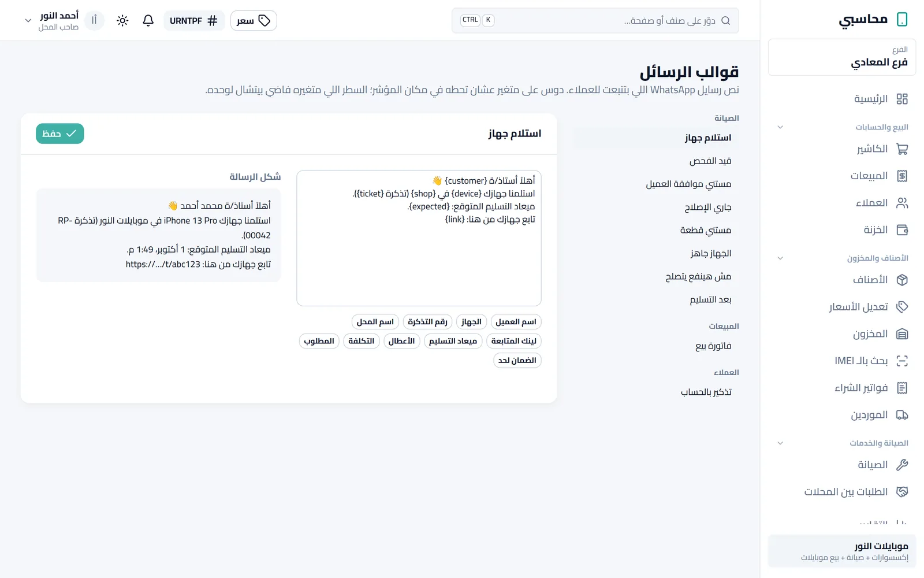Viewport: 924px width, 578px height.
Task: Select the مش هينفع يتصلح template
Action: point(656,276)
